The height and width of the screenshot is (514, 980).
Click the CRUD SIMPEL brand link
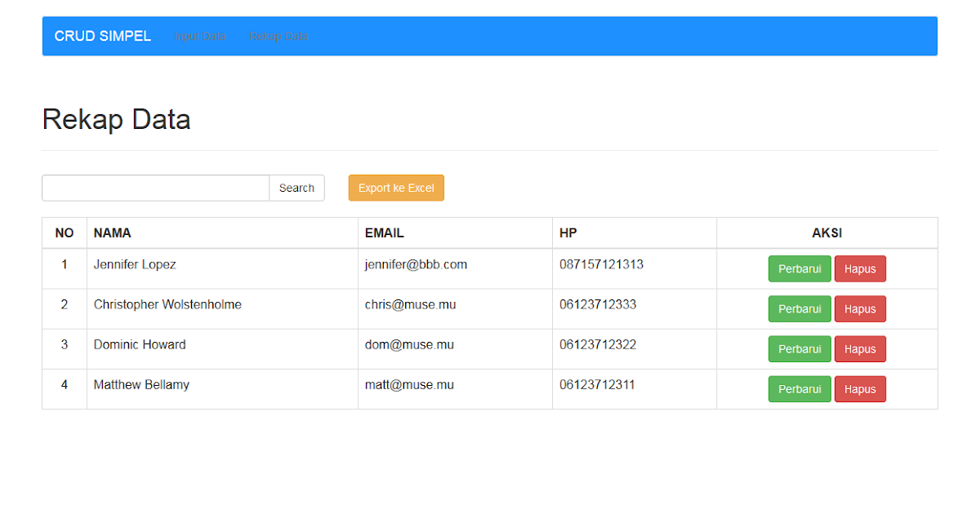point(102,36)
